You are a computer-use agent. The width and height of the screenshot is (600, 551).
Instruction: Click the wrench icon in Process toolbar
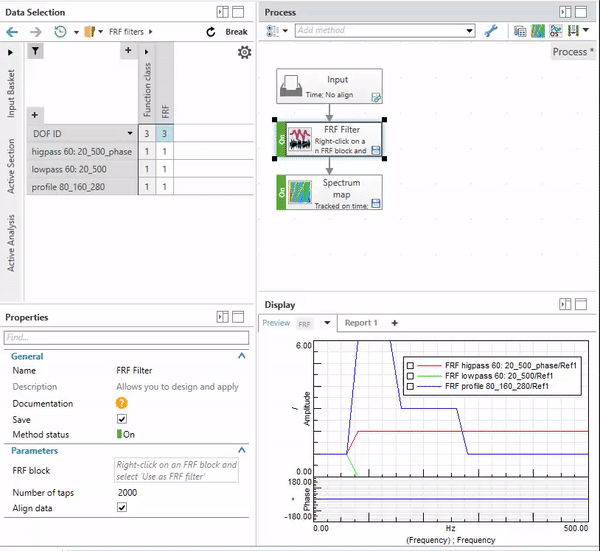pos(491,31)
